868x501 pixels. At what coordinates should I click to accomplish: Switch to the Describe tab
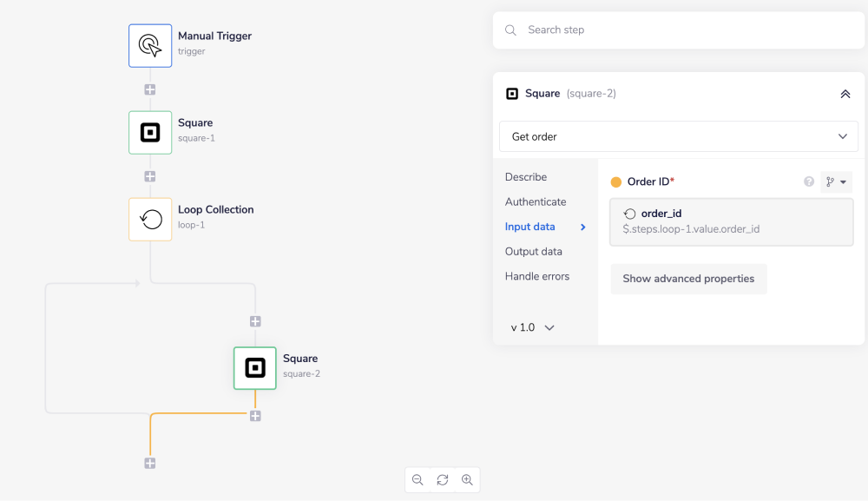526,177
